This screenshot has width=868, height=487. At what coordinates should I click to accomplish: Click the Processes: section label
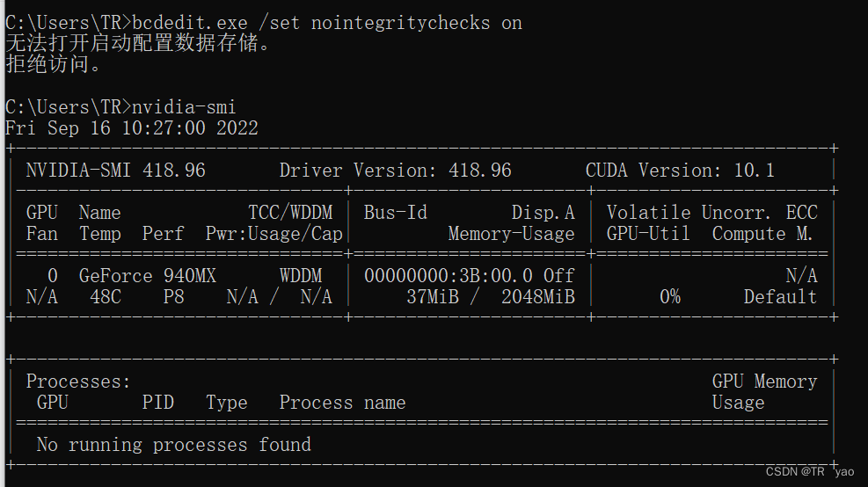pyautogui.click(x=78, y=382)
